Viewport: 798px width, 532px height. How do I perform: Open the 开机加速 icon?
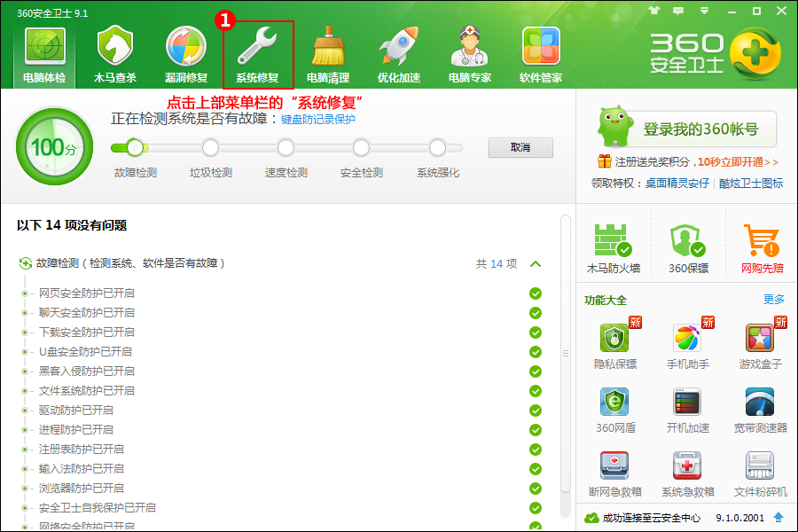point(687,402)
